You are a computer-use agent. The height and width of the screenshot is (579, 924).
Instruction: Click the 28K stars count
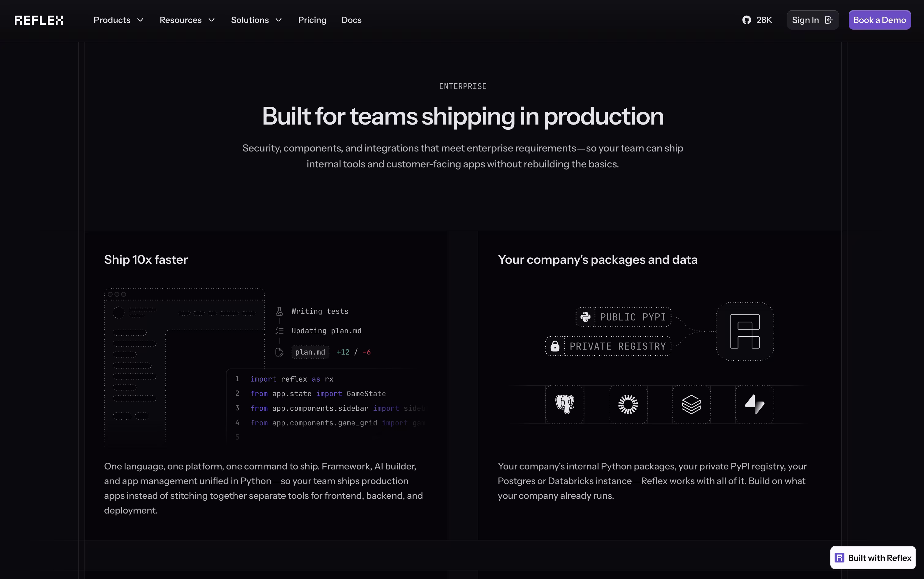point(764,20)
